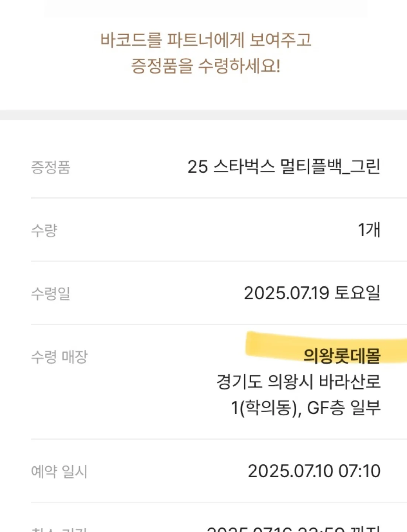Select the 수량 label
Image resolution: width=407 pixels, height=532 pixels.
(44, 230)
